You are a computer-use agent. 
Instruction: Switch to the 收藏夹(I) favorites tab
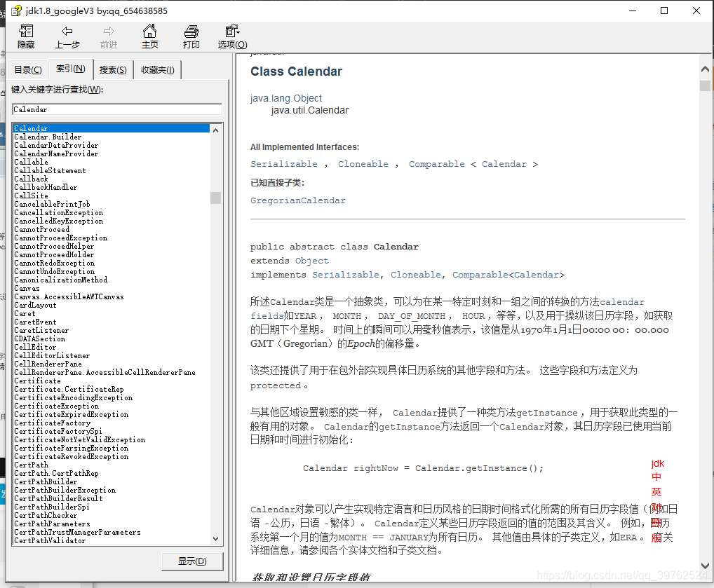(158, 70)
